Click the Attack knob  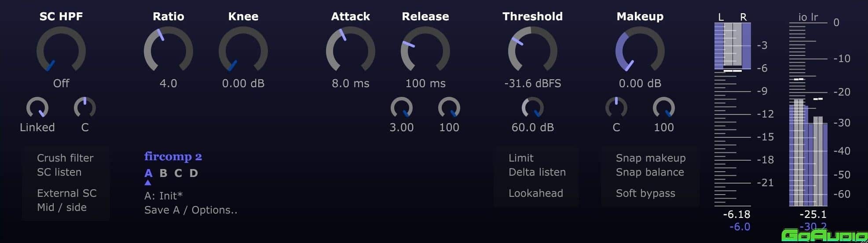(x=351, y=50)
